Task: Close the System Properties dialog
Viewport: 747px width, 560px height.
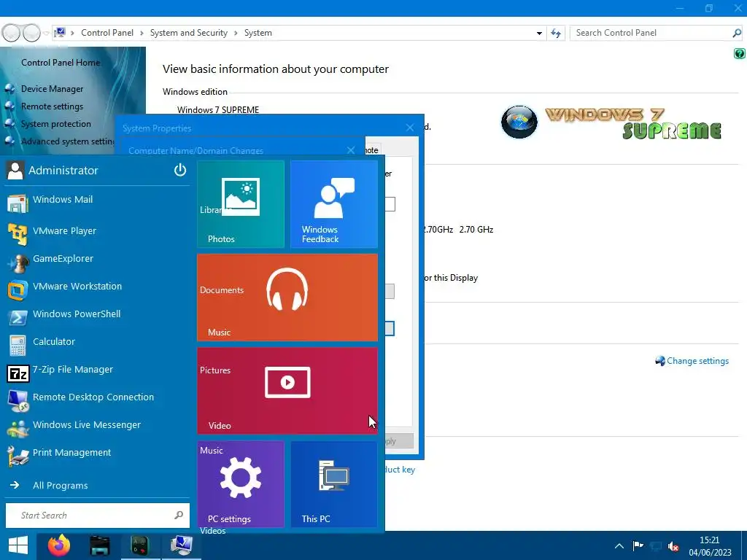Action: click(410, 128)
